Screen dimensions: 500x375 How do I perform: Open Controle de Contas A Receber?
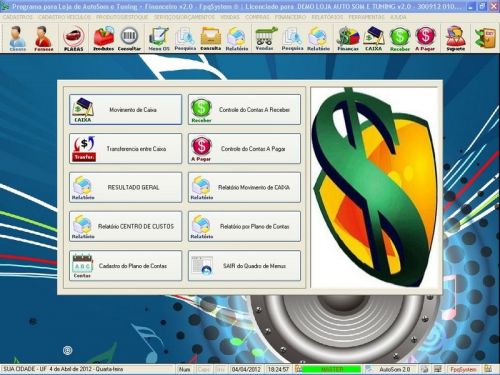[x=244, y=110]
